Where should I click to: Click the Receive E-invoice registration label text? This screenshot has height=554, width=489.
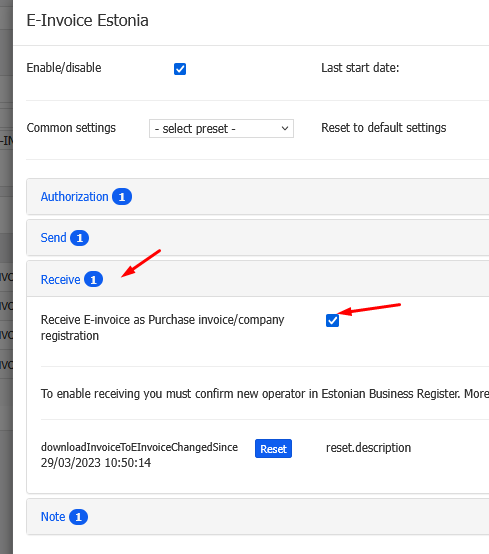coord(163,328)
